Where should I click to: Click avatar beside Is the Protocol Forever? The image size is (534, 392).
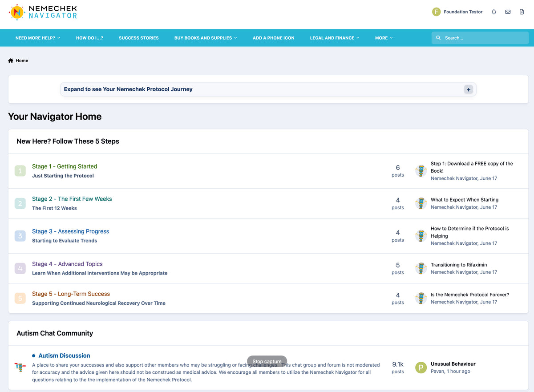click(x=421, y=298)
